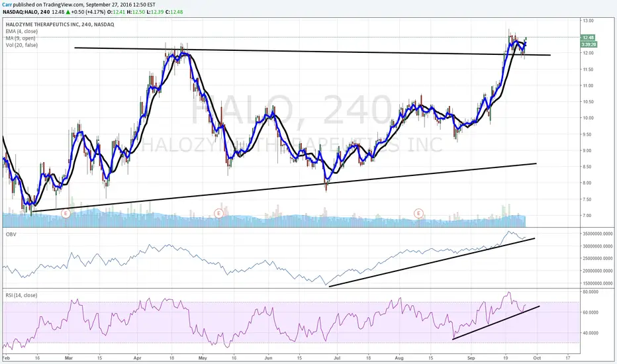Click the Sep date axis label
Viewport: 617px width, 364px height.
[x=471, y=358]
